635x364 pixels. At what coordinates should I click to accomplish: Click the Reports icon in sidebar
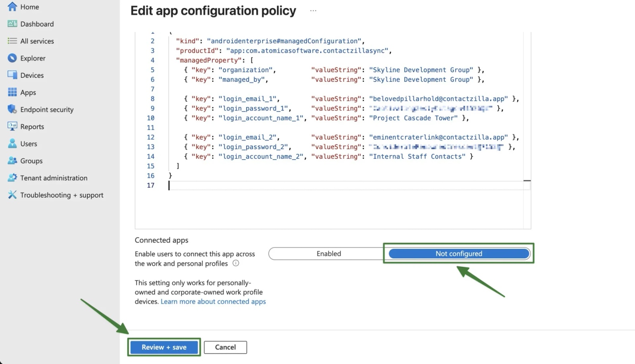12,126
